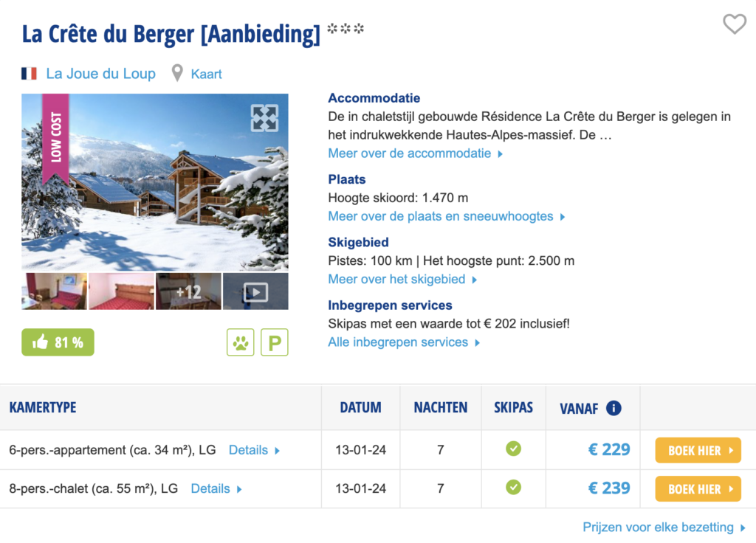Play the accommodation video thumbnail

(255, 291)
